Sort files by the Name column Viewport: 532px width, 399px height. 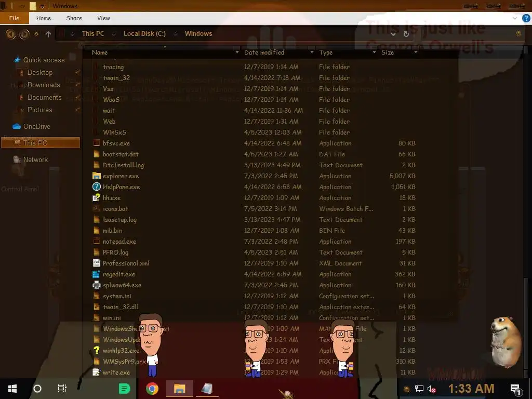pyautogui.click(x=100, y=52)
